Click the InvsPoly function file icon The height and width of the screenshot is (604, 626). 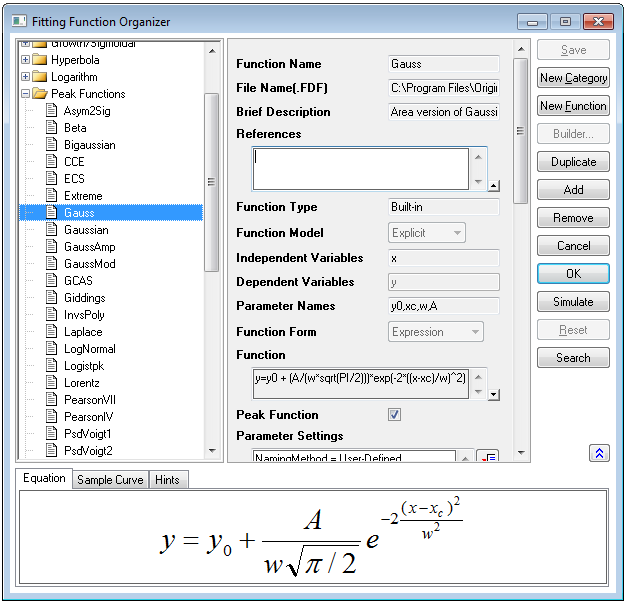(51, 315)
